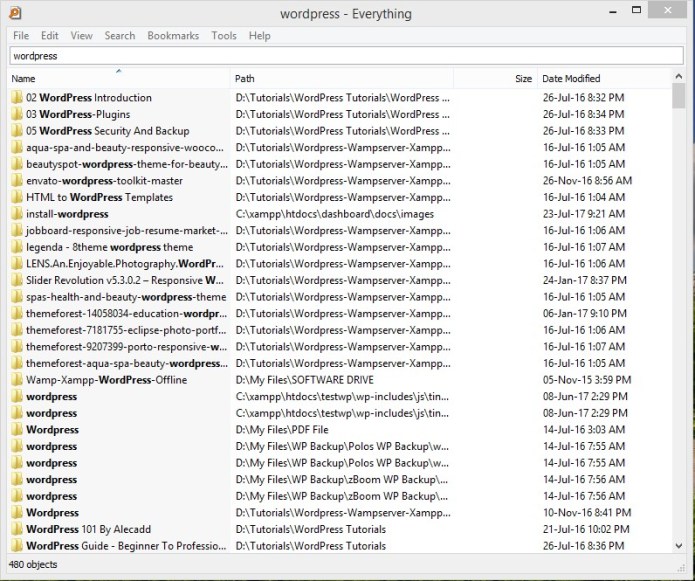695x581 pixels.
Task: Open the Help menu
Action: (259, 35)
